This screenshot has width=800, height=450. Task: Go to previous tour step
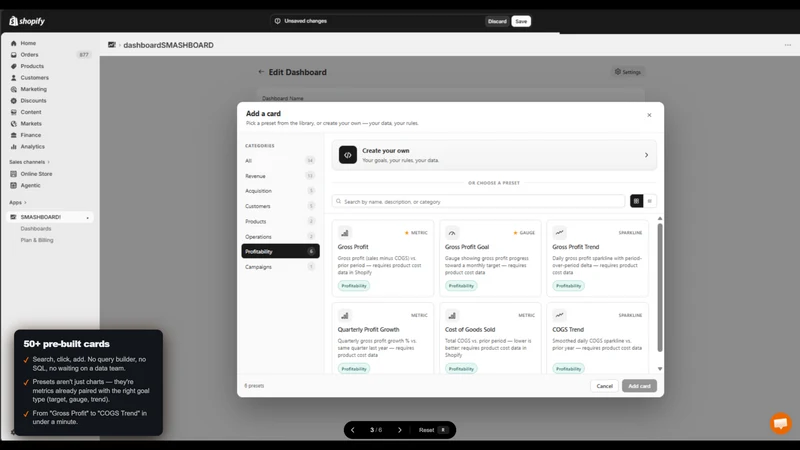[353, 430]
